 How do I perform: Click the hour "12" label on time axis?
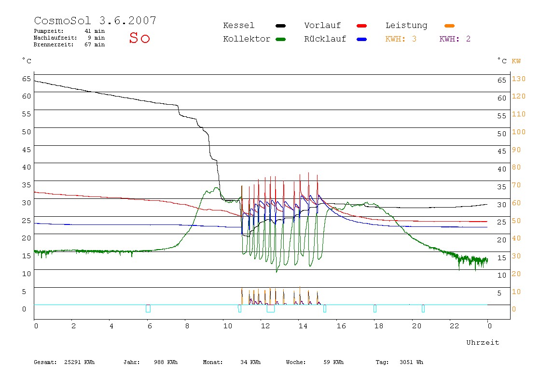[x=265, y=326]
